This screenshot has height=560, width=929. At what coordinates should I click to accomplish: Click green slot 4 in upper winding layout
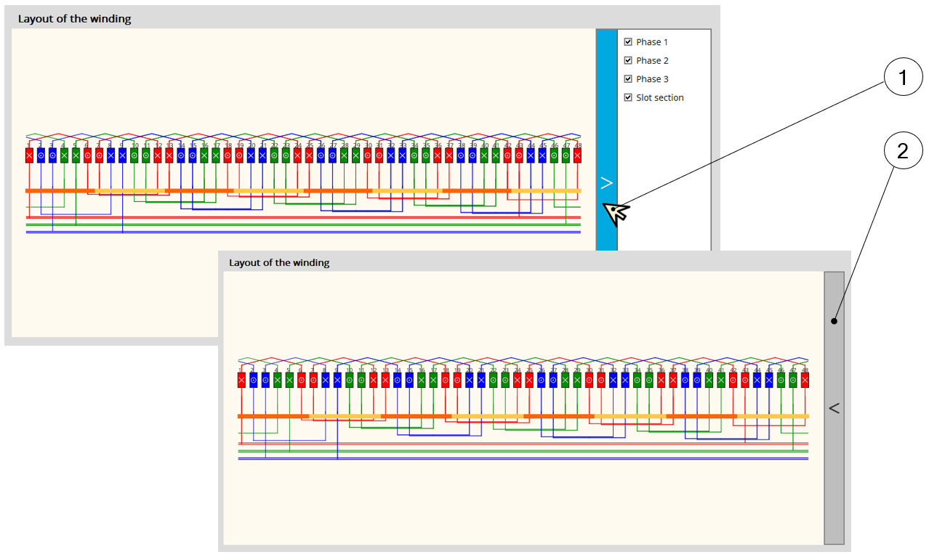(64, 155)
